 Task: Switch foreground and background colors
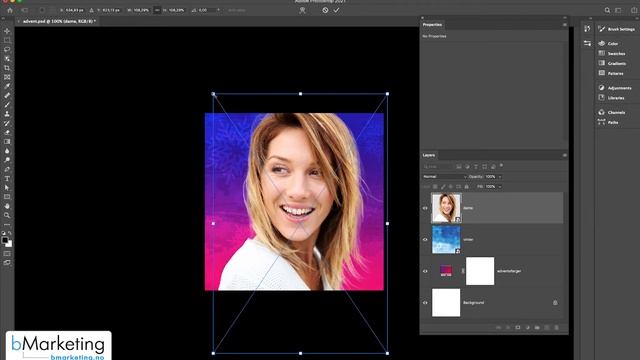click(10, 233)
